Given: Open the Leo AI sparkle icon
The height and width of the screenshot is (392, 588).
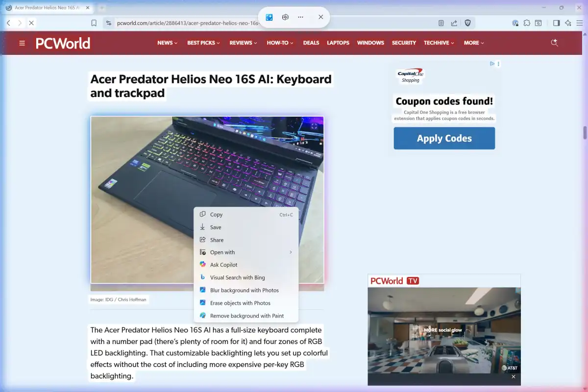Looking at the screenshot, I should coord(568,23).
